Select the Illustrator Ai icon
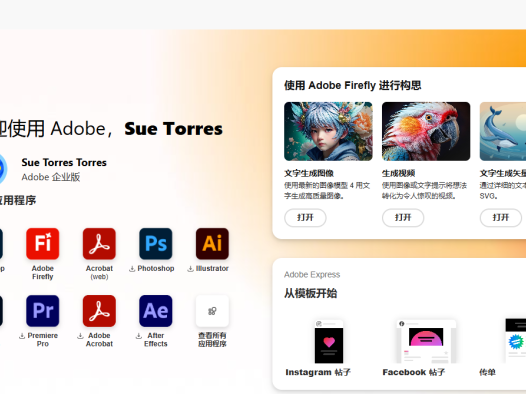The width and height of the screenshot is (526, 394). pos(212,243)
